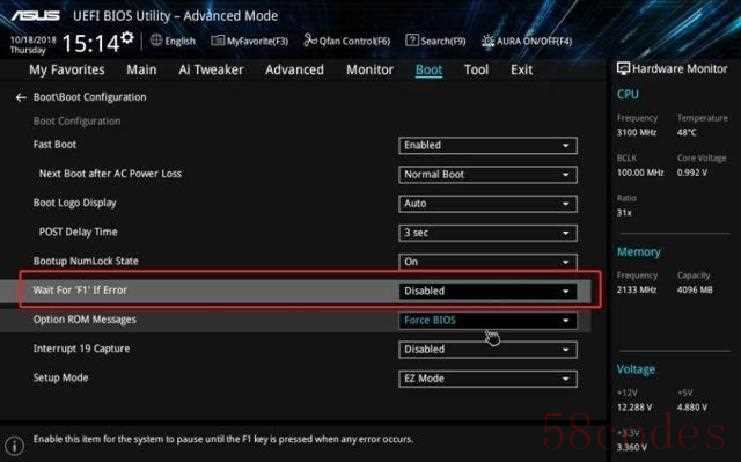Click the CPU heading in Hardware Monitor

628,94
